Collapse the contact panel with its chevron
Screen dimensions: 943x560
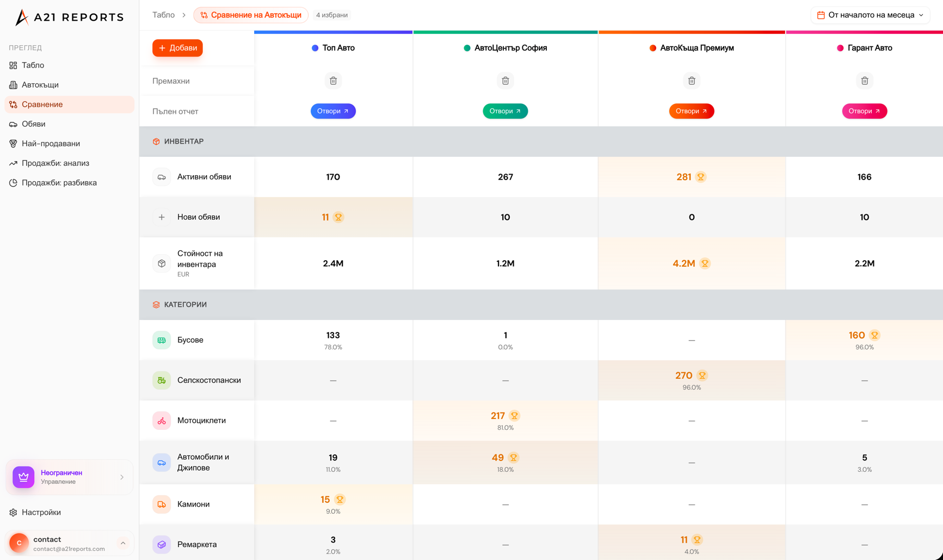[122, 543]
